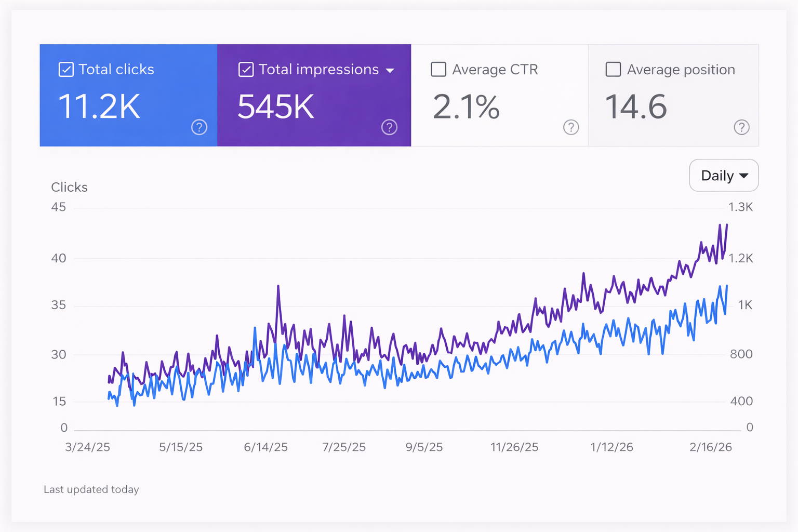This screenshot has width=798, height=532.
Task: Open the Average position help icon
Action: pos(741,127)
